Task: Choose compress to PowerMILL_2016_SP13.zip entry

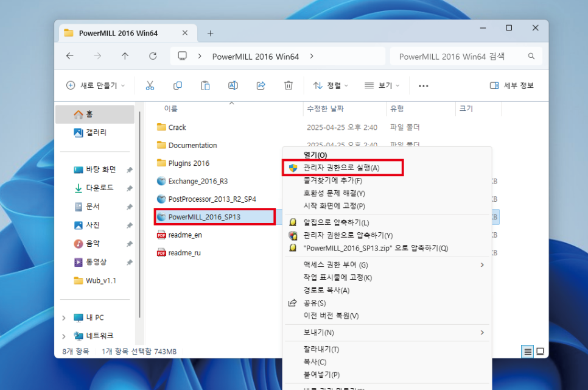Action: pyautogui.click(x=387, y=248)
